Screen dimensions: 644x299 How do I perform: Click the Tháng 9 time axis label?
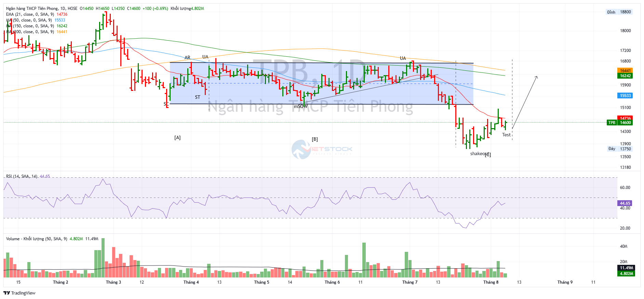point(565,282)
